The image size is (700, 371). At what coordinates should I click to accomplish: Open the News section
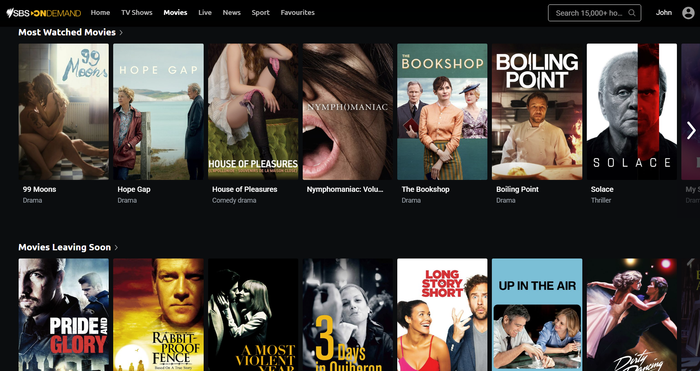coord(232,13)
